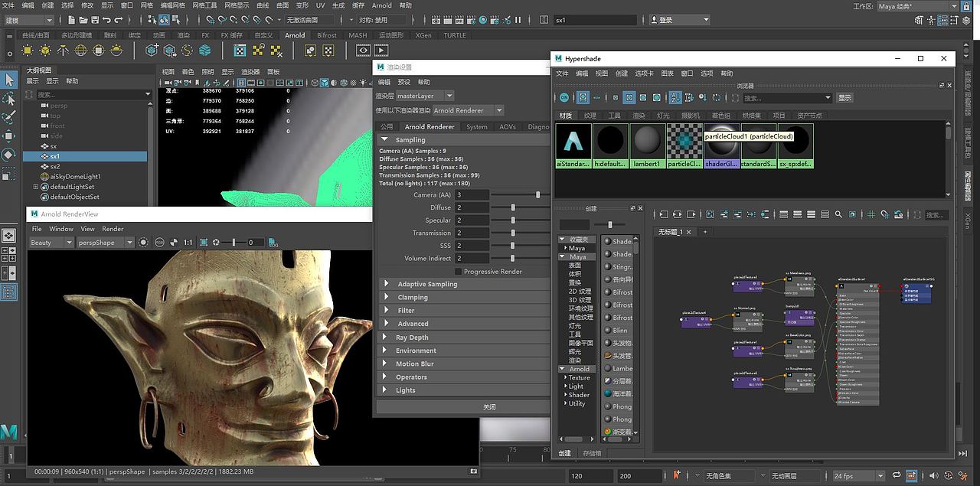Create an Arnold area light from the shelf

[x=27, y=51]
